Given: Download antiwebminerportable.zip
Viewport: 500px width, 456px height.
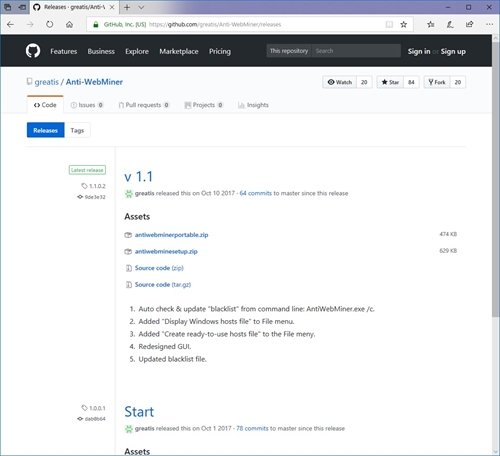Looking at the screenshot, I should tap(171, 235).
